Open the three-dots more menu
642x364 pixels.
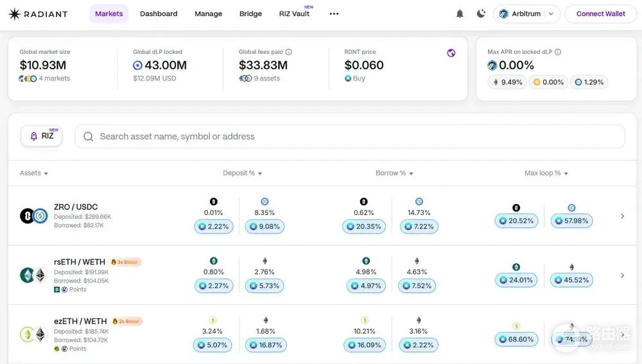click(x=334, y=13)
